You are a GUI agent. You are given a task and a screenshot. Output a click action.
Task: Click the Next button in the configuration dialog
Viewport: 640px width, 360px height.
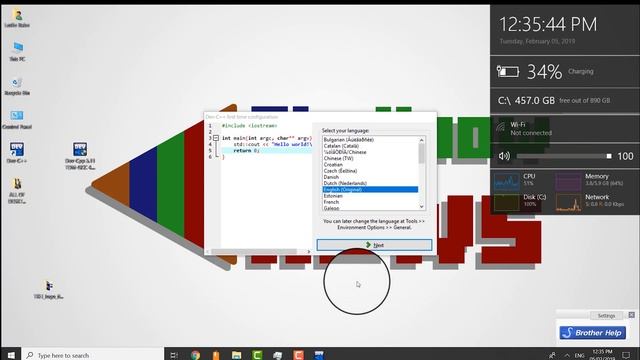pos(374,245)
